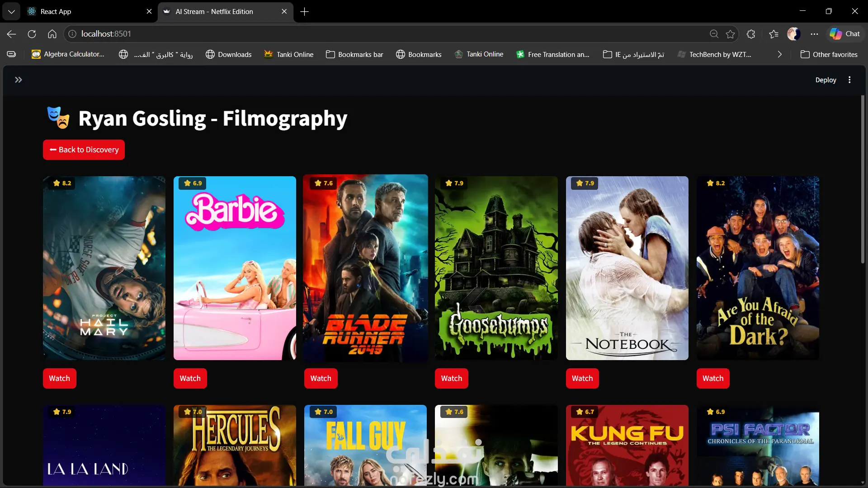Click the Ryan Gosling - Filmography heading
Screen dimensions: 868x488
pos(212,118)
